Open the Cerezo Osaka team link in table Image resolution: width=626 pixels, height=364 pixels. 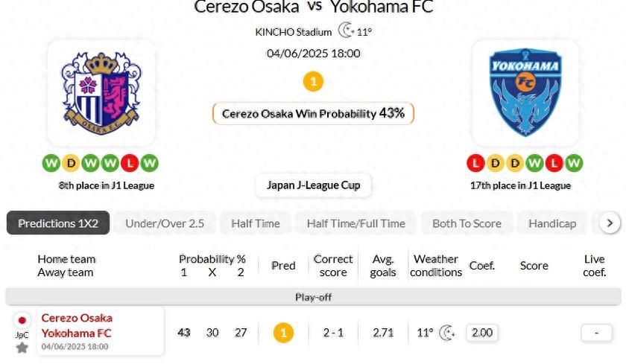click(77, 318)
